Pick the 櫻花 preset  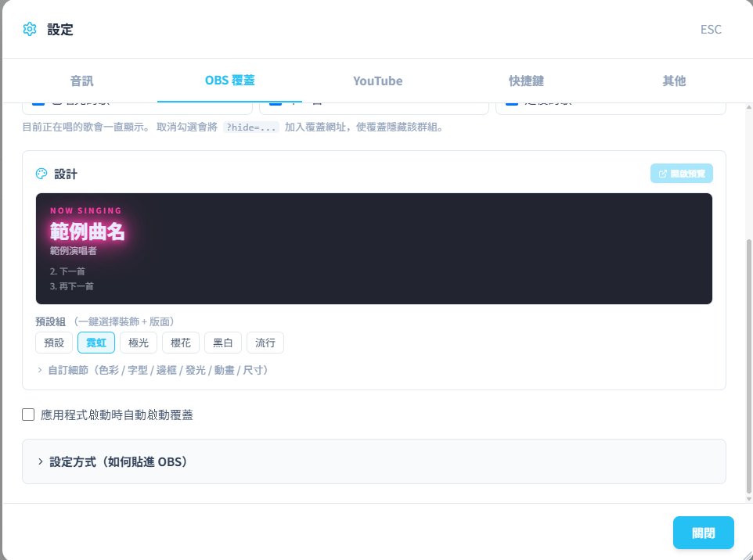[181, 343]
